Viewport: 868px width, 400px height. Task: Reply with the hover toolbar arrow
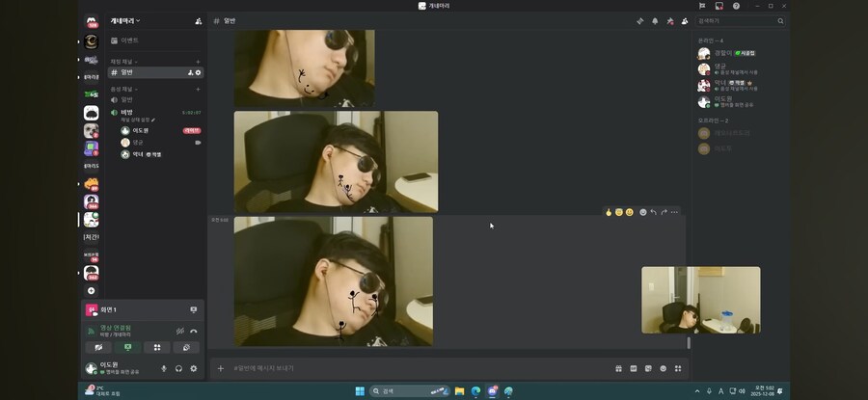point(653,212)
